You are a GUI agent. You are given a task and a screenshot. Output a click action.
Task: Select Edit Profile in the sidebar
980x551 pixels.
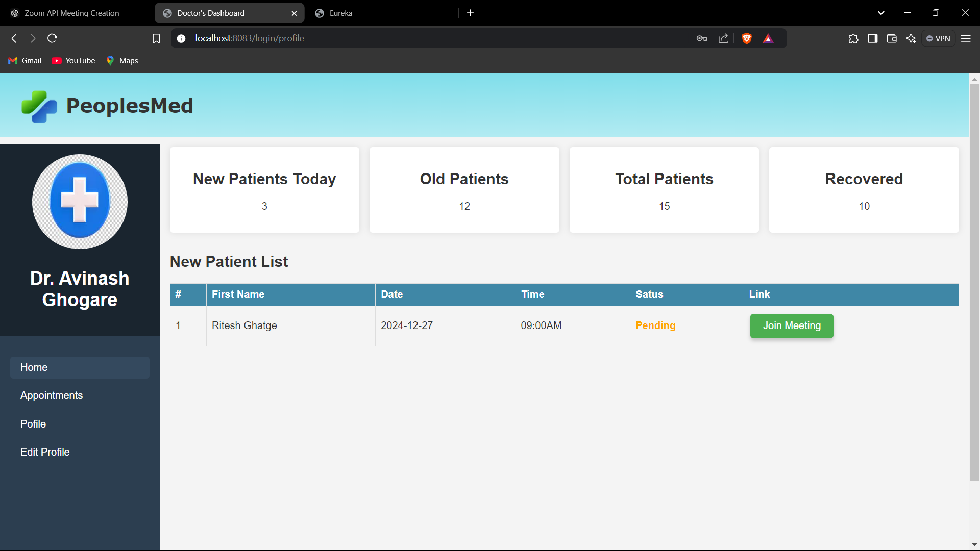point(45,452)
